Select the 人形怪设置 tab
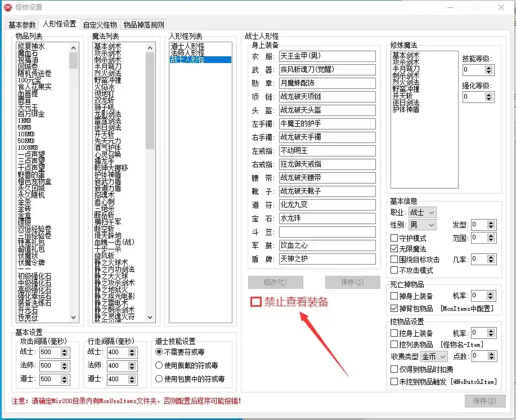This screenshot has height=420, width=516. [x=59, y=24]
